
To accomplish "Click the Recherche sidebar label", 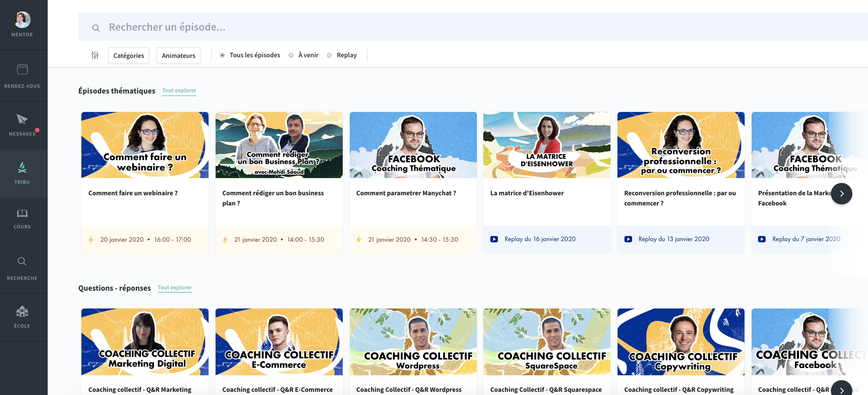I will 22,278.
